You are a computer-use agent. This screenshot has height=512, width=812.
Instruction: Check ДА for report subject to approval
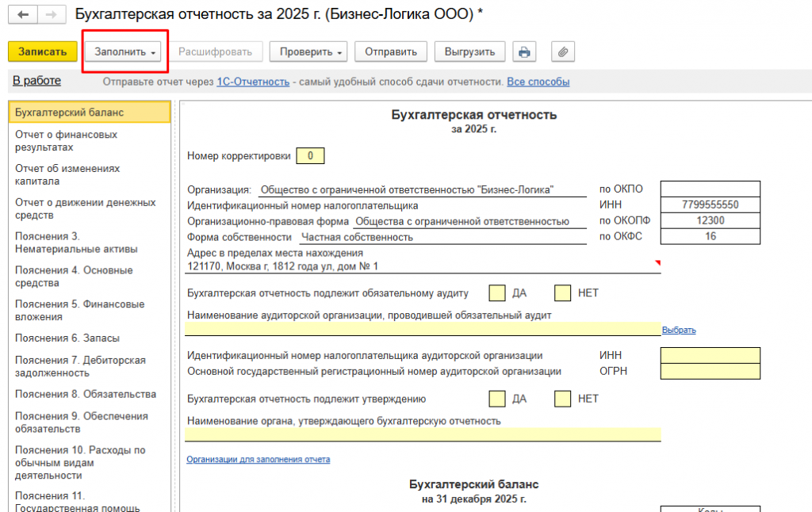point(497,399)
